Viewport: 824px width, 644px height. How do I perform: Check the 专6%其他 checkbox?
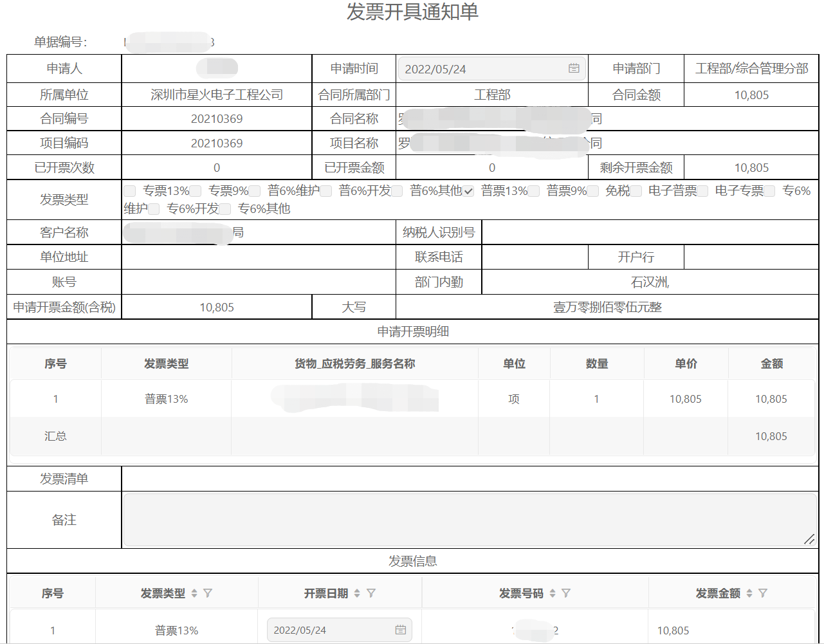click(x=224, y=209)
